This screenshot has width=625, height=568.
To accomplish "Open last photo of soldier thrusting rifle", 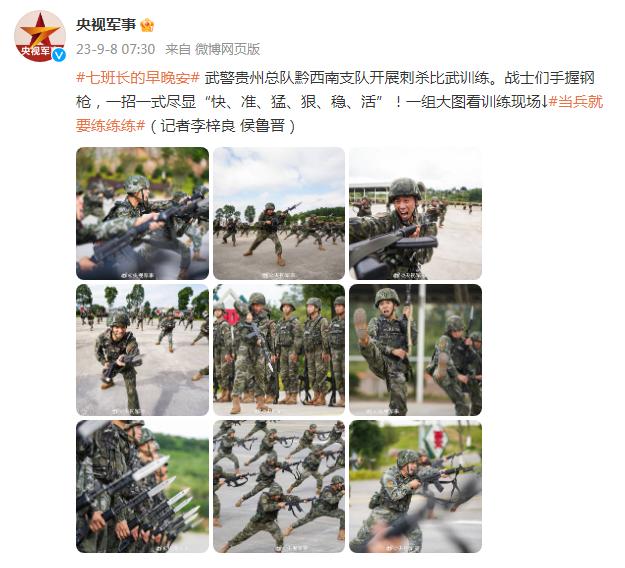I will [415, 486].
